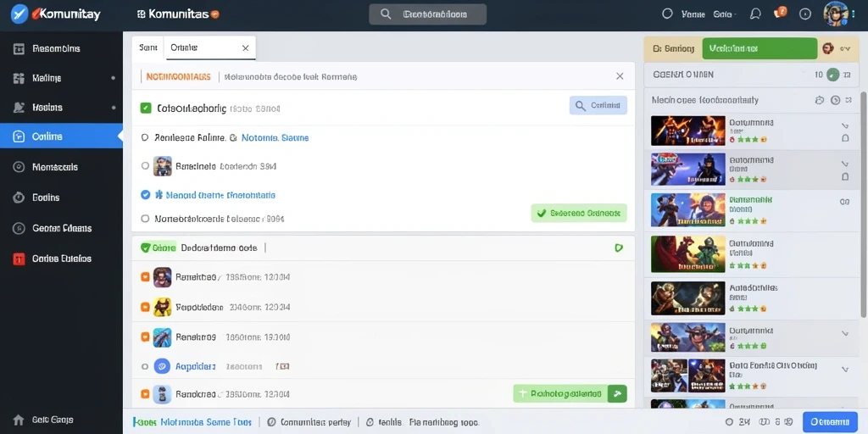Click the yellow character app icon in the list
This screenshot has width=868, height=434.
(x=162, y=307)
